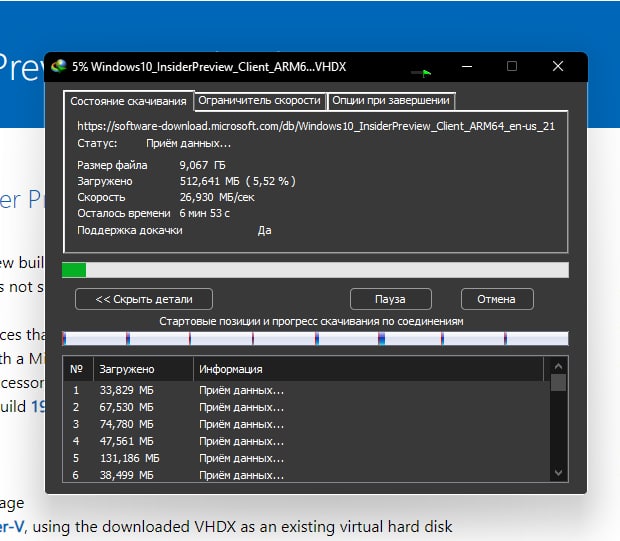The height and width of the screenshot is (541, 620).
Task: Click resume support value Да
Action: [265, 230]
